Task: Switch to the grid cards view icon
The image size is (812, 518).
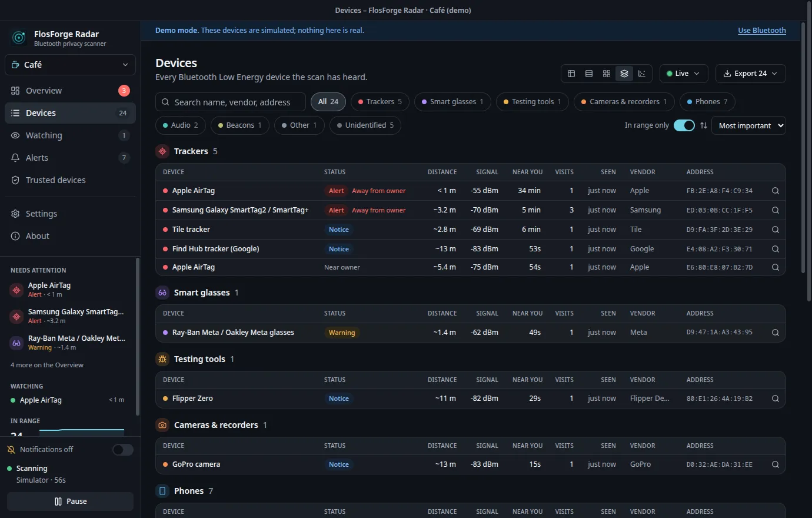Action: click(606, 74)
